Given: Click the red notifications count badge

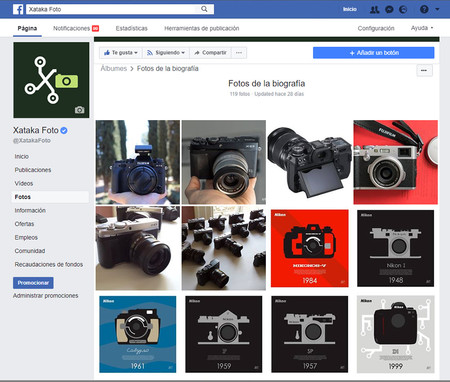Looking at the screenshot, I should click(95, 28).
